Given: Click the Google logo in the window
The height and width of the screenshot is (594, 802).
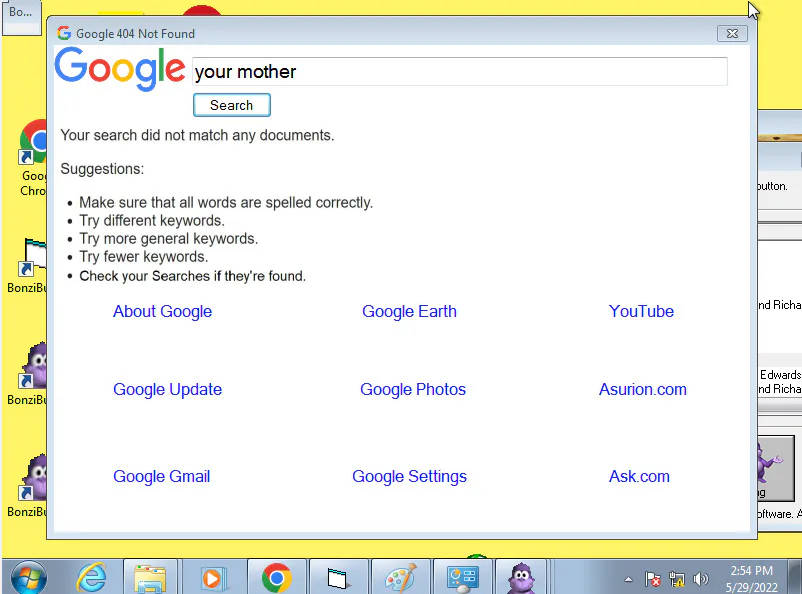Looking at the screenshot, I should (120, 69).
